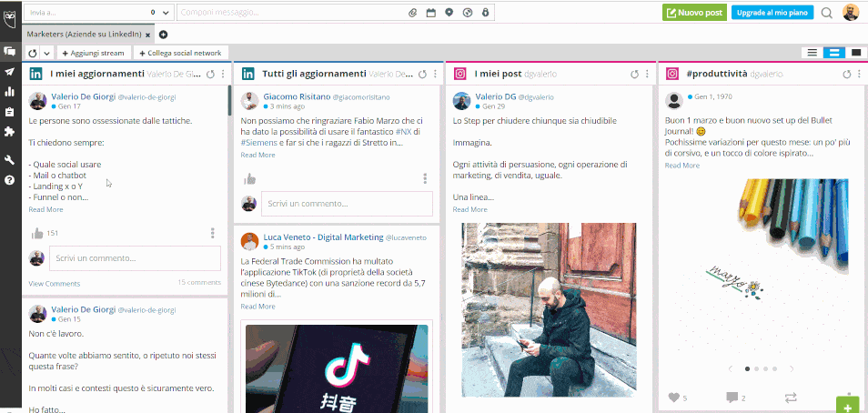This screenshot has width=868, height=413.
Task: Open I miei aggiornamenti stream options menu
Action: coord(223,75)
